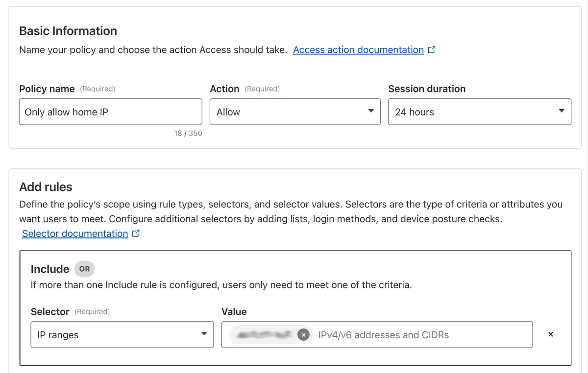Open the Selector dropdown set to IP ranges
Viewport: 588px width, 373px height.
(122, 335)
